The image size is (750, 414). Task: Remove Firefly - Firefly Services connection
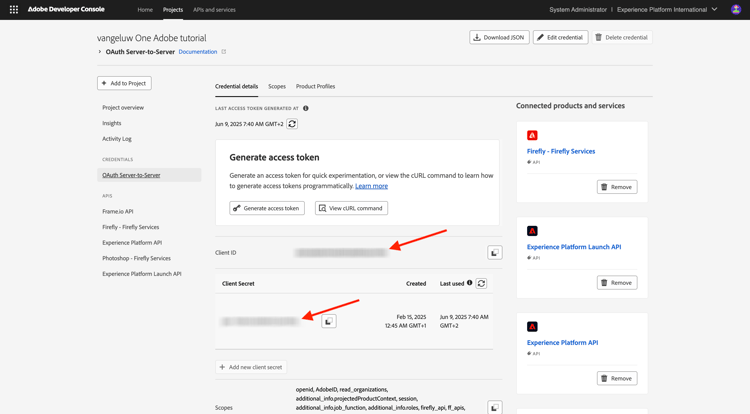coord(617,187)
